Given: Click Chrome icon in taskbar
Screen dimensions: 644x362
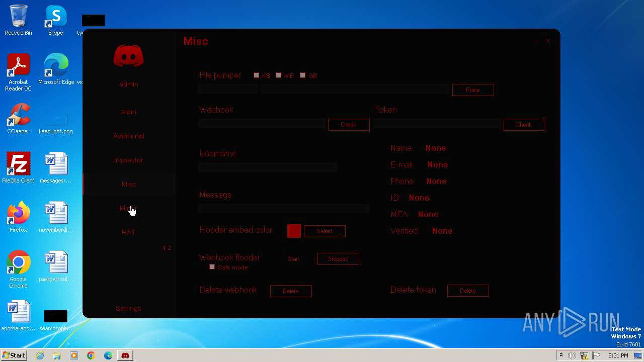Looking at the screenshot, I should pos(91,355).
